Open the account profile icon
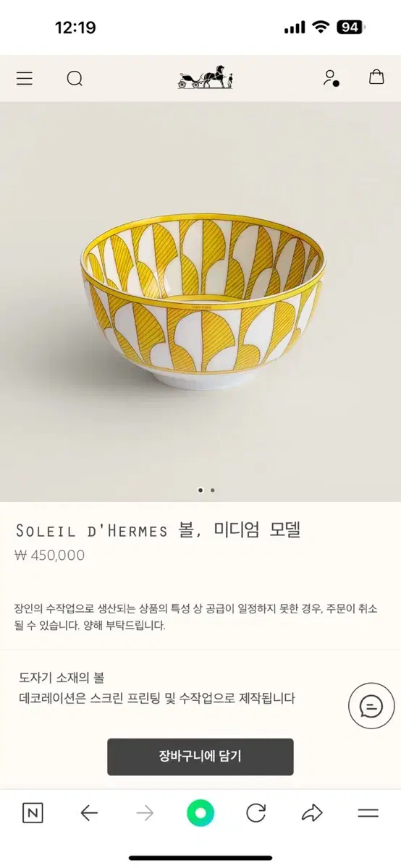The width and height of the screenshot is (401, 868). pos(331,78)
